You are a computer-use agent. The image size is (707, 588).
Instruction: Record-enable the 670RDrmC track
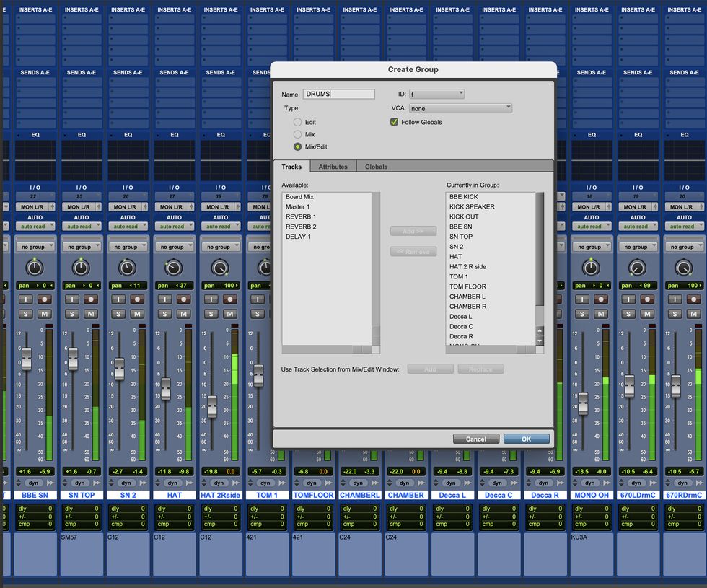[x=694, y=299]
